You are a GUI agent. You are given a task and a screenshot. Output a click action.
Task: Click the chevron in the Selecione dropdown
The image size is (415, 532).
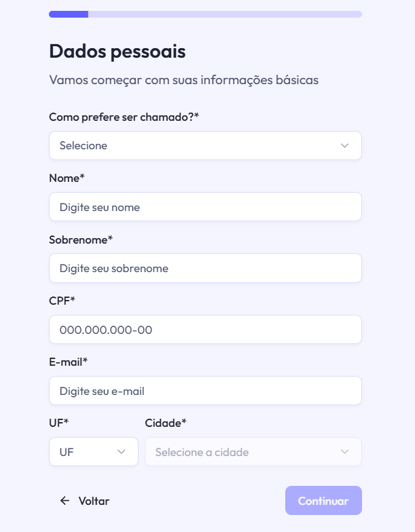coord(344,146)
